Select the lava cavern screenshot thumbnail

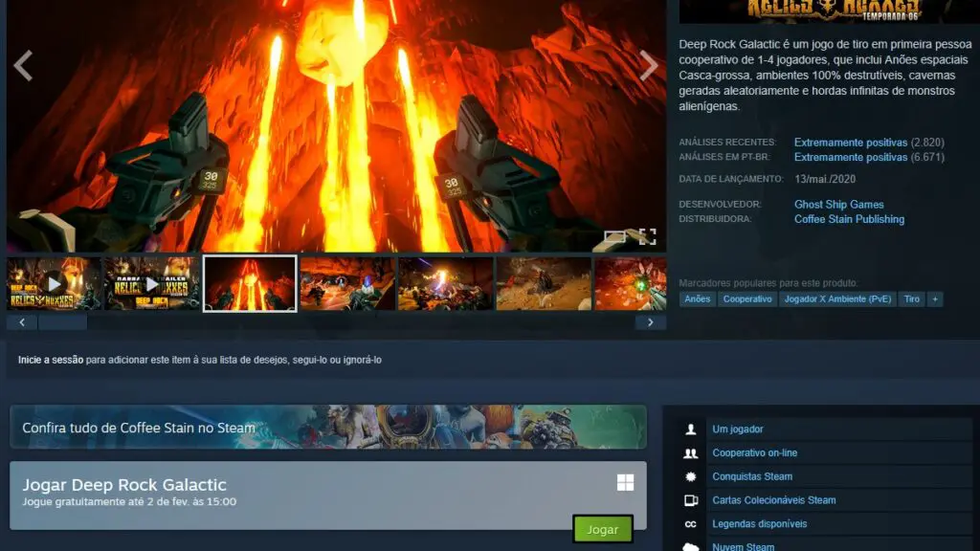250,283
